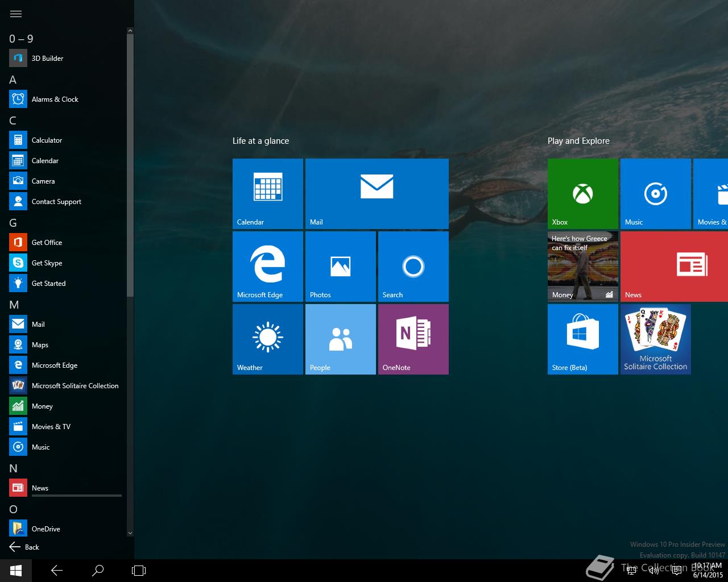728x582 pixels.
Task: Click the Windows Start button on taskbar
Action: tap(16, 571)
